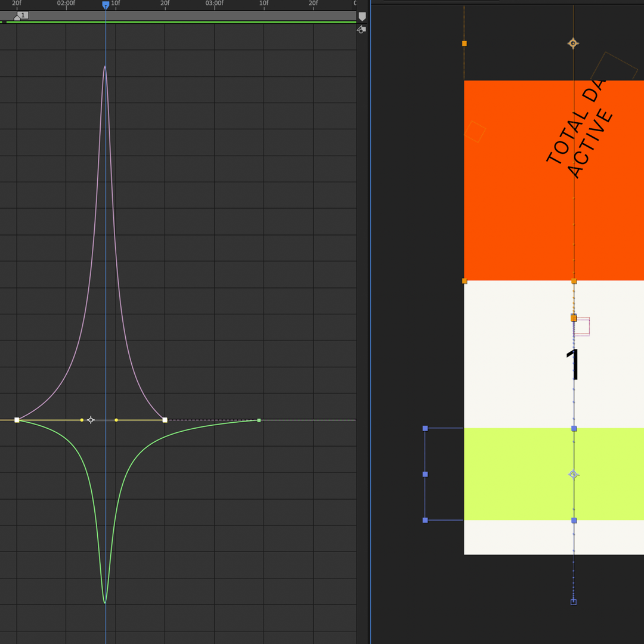Click the 02:00f mark on the time ruler
The width and height of the screenshot is (644, 644).
click(66, 4)
